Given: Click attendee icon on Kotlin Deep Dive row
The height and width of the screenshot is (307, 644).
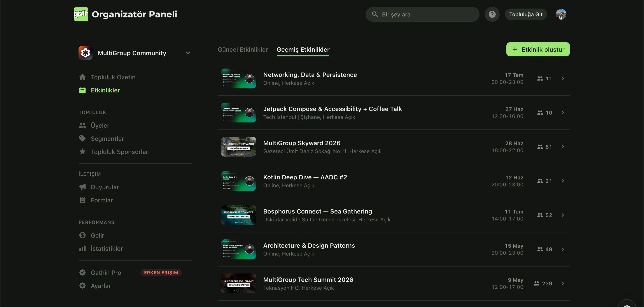Looking at the screenshot, I should point(540,181).
